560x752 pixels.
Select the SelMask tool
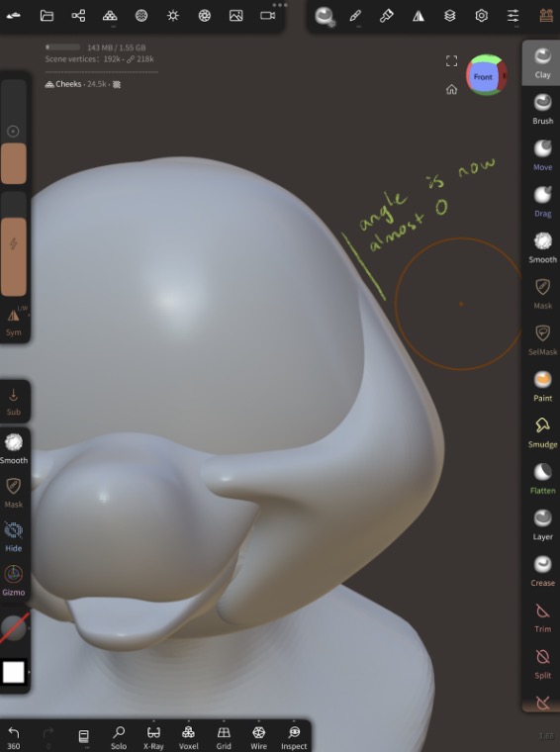542,340
